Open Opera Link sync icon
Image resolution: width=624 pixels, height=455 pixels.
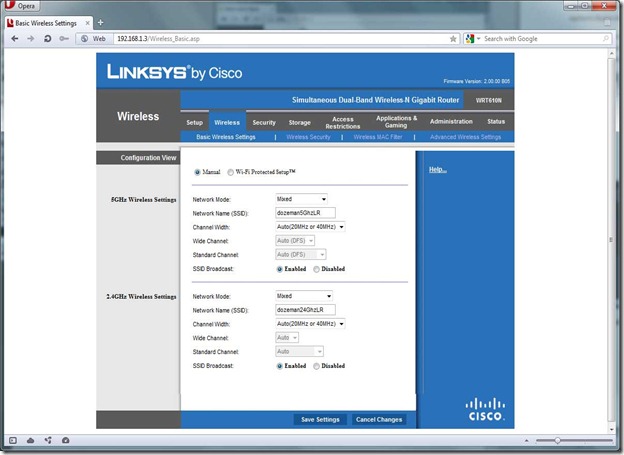(48, 440)
